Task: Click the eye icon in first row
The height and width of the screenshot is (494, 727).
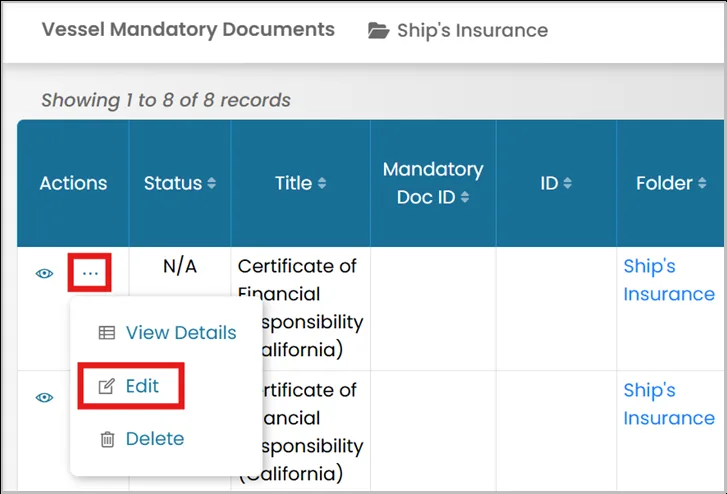Action: click(45, 274)
